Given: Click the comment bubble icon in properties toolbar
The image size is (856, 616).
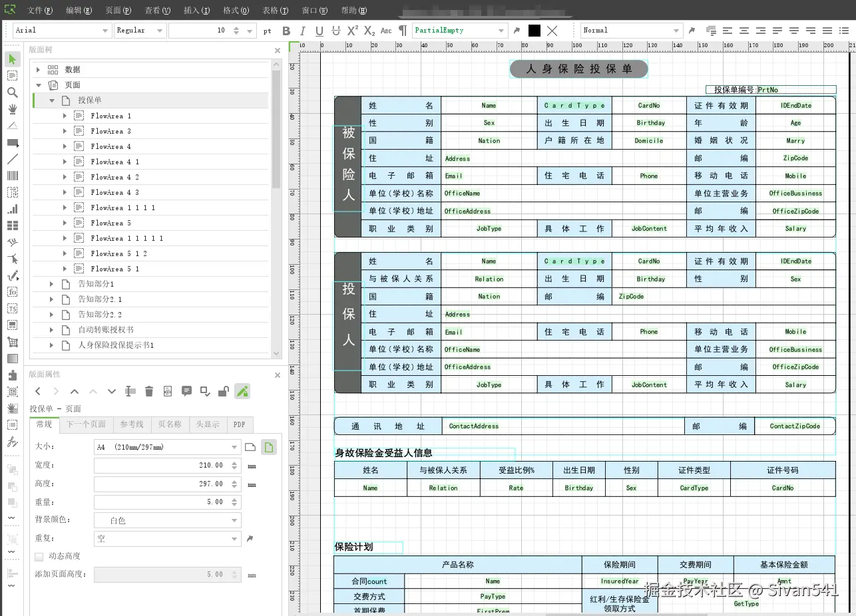Looking at the screenshot, I should 186,391.
